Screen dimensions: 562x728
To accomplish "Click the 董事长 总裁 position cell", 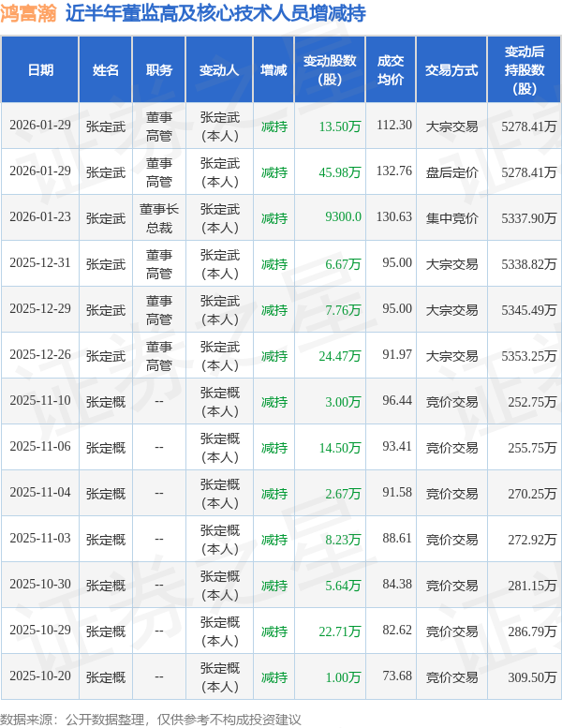I will click(158, 218).
